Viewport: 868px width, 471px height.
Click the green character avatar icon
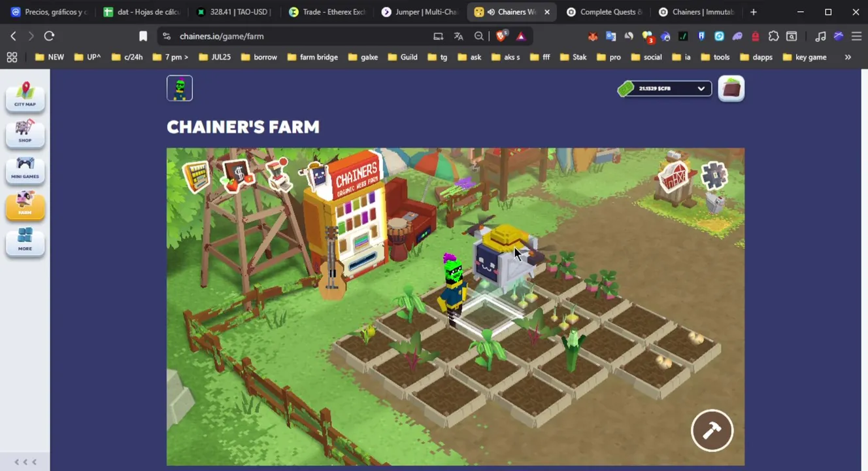(x=180, y=88)
